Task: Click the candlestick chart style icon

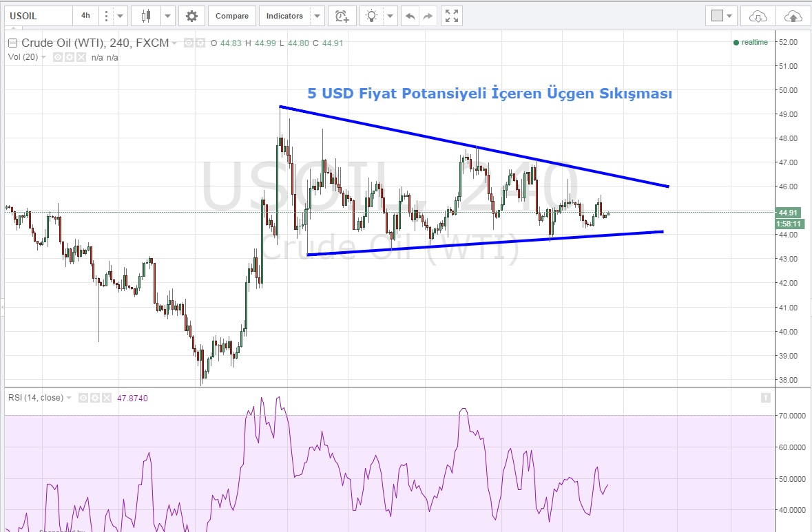Action: click(x=145, y=16)
